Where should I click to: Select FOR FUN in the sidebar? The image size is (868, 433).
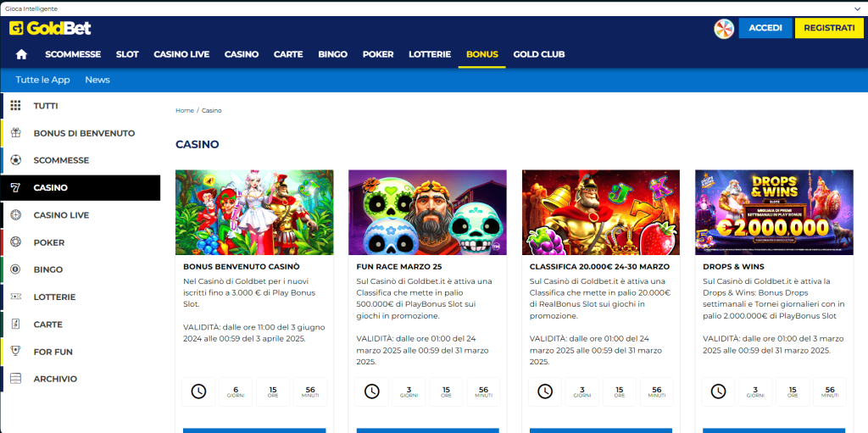[x=81, y=352]
